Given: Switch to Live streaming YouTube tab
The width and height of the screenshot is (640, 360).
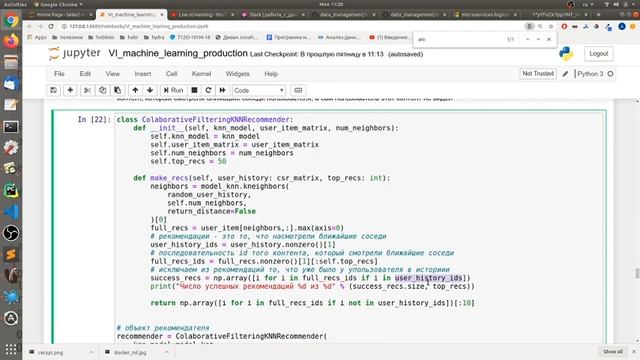Looking at the screenshot, I should click(202, 14).
